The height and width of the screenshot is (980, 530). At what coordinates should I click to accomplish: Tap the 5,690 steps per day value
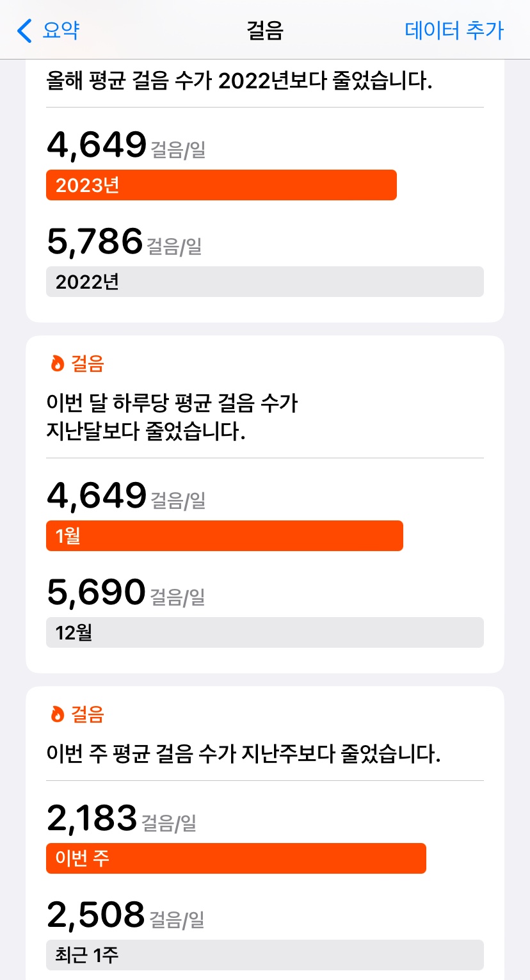pyautogui.click(x=97, y=593)
